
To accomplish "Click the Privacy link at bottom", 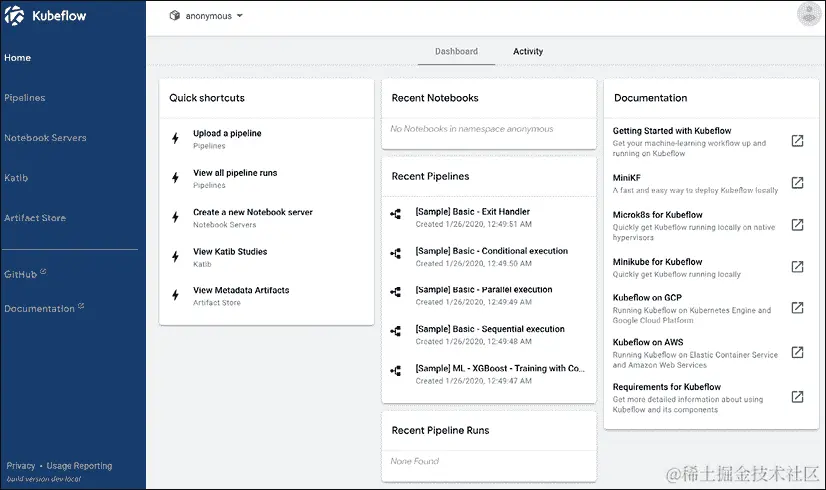I will [21, 466].
